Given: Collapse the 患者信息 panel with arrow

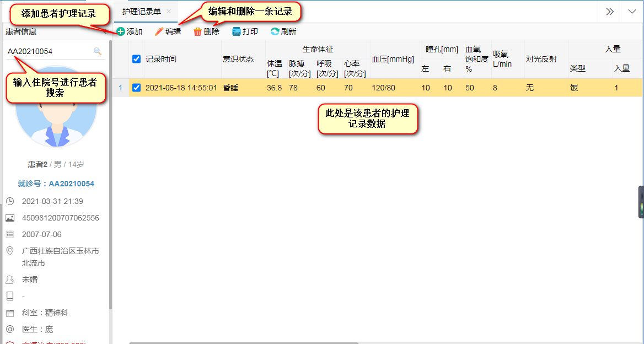Looking at the screenshot, I should (x=105, y=31).
